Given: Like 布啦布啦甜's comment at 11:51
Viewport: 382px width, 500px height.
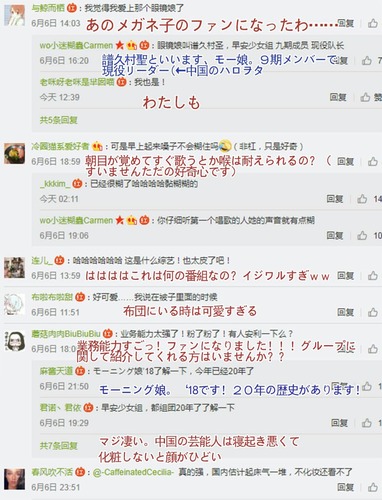Looking at the screenshot, I should coord(373,312).
